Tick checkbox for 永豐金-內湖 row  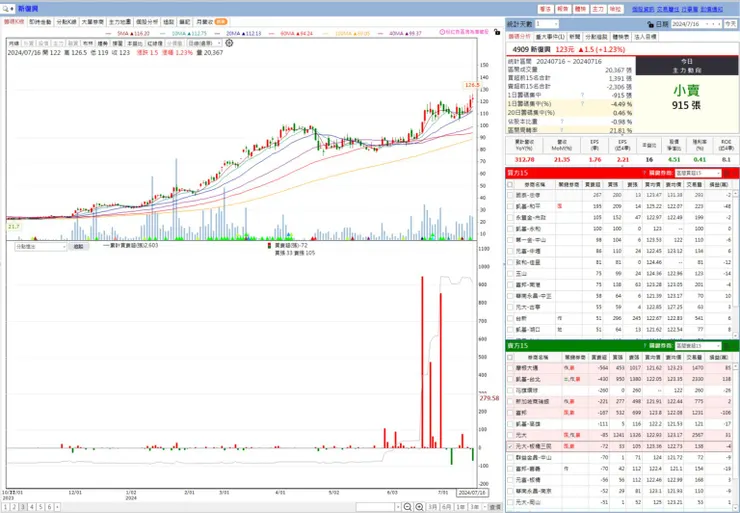[x=510, y=218]
